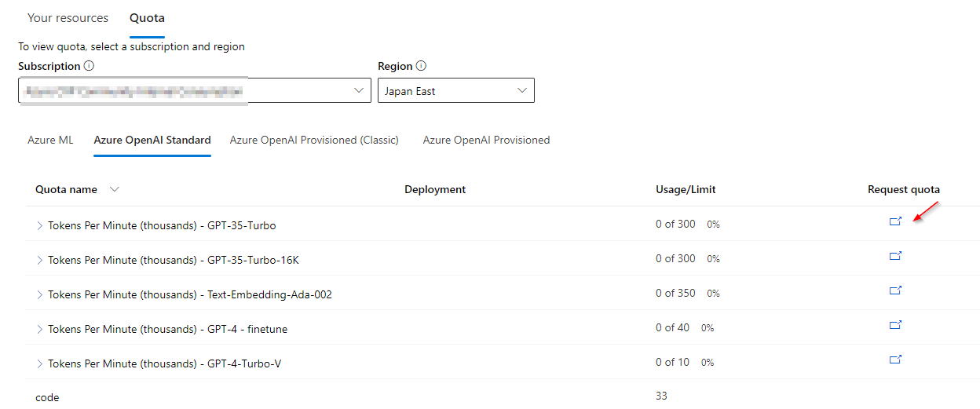Viewport: 980px width, 409px height.
Task: Sort by Quota name arrow
Action: [115, 189]
